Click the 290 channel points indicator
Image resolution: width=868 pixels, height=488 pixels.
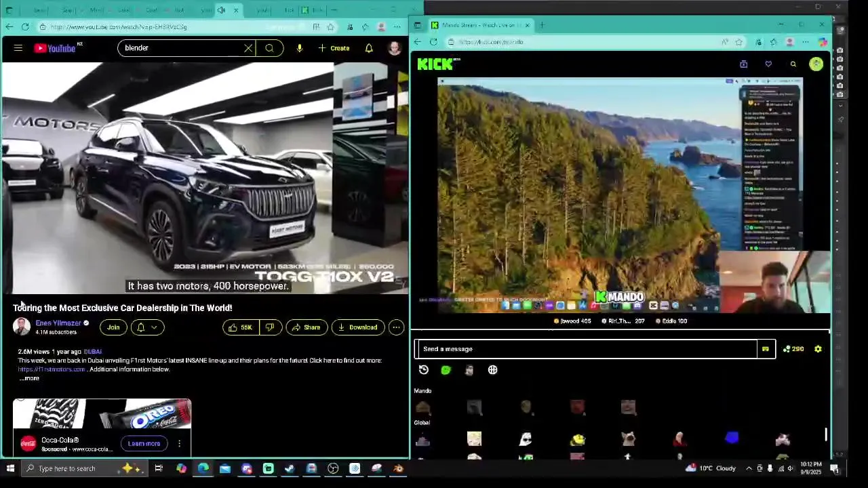click(x=793, y=349)
